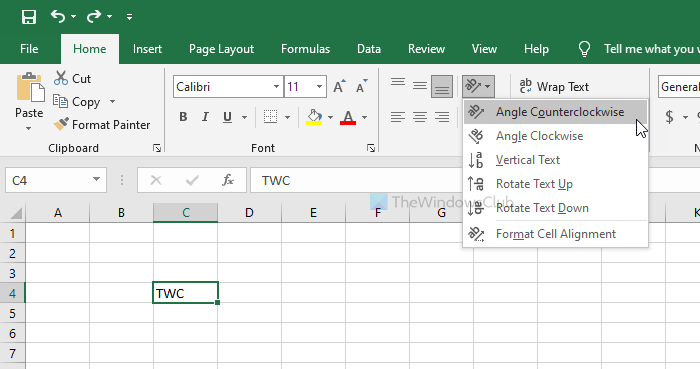The height and width of the screenshot is (369, 700).
Task: Expand Fill Color palette arrow
Action: (x=330, y=117)
